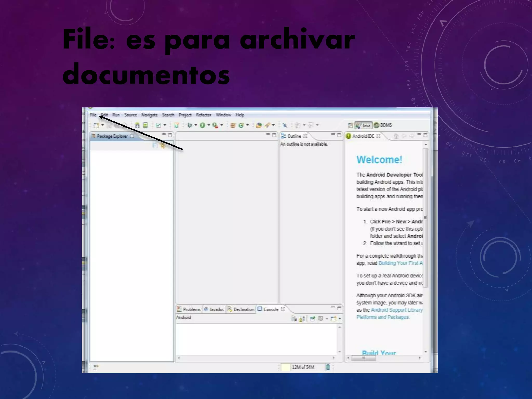Click the green Run toolbar icon
Screen dimensions: 532x399
202,125
